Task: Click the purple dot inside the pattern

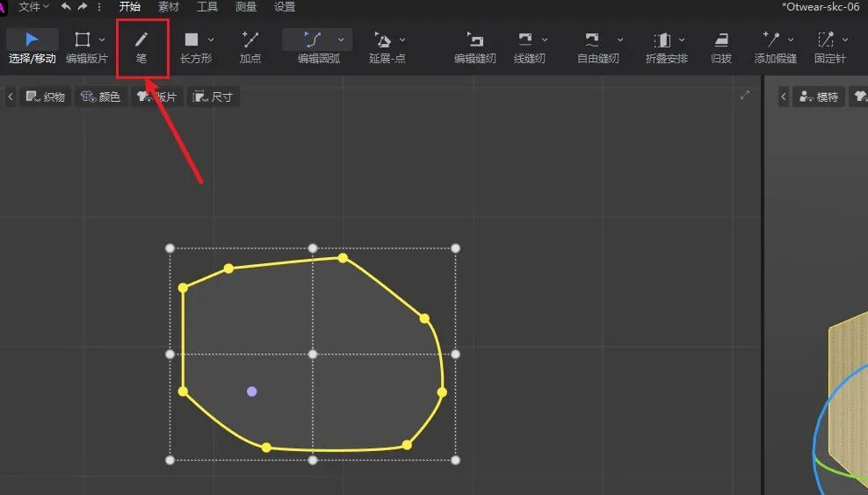Action: pyautogui.click(x=252, y=391)
